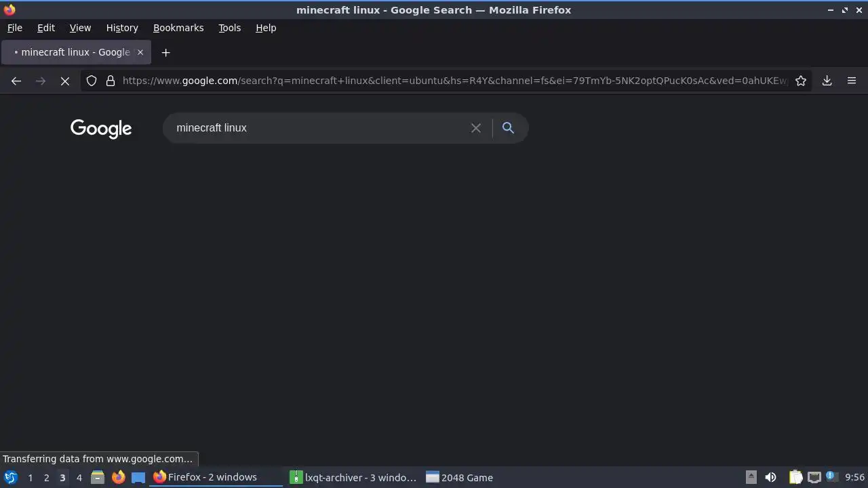Open the View menu
Image resolution: width=868 pixels, height=488 pixels.
coord(80,28)
